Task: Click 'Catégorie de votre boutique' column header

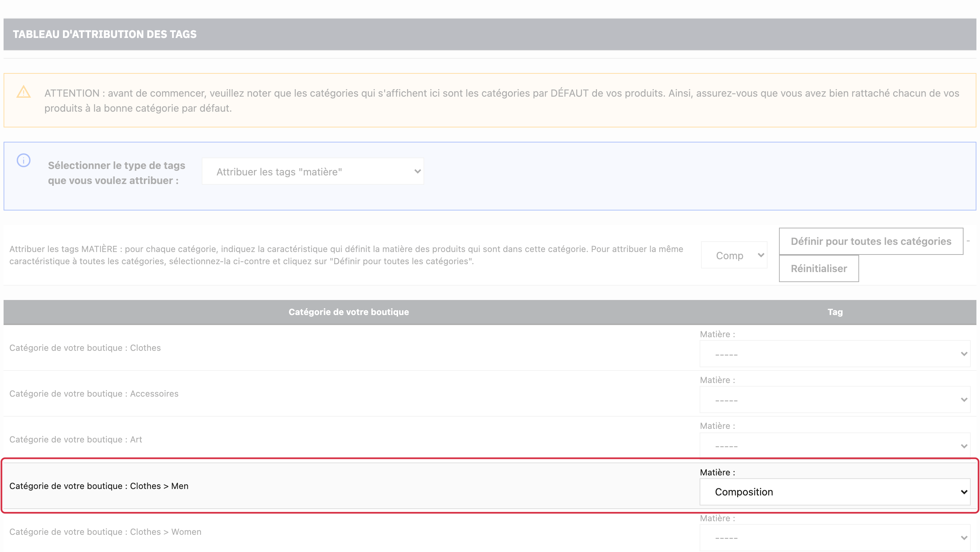Action: 348,312
